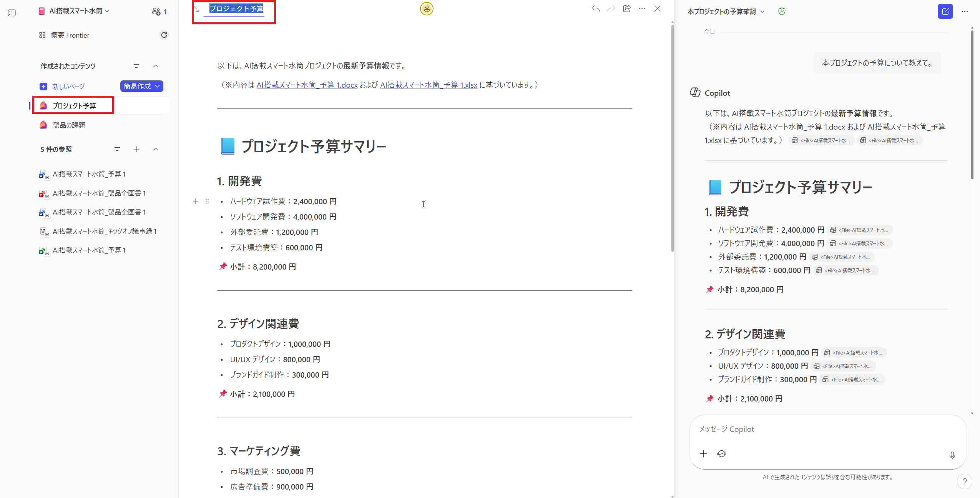This screenshot has width=980, height=498.
Task: Open the page options menu in editor toolbar
Action: 641,8
